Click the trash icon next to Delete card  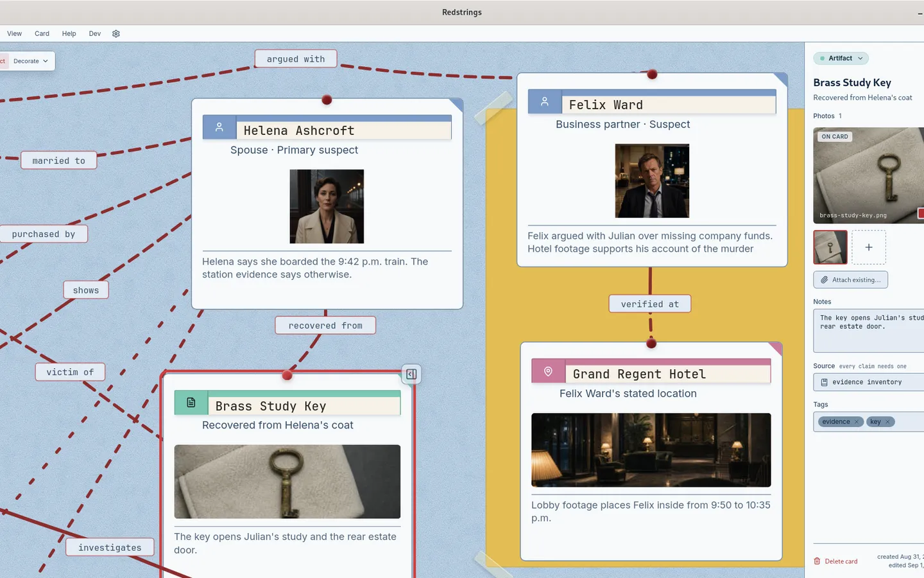pos(817,561)
